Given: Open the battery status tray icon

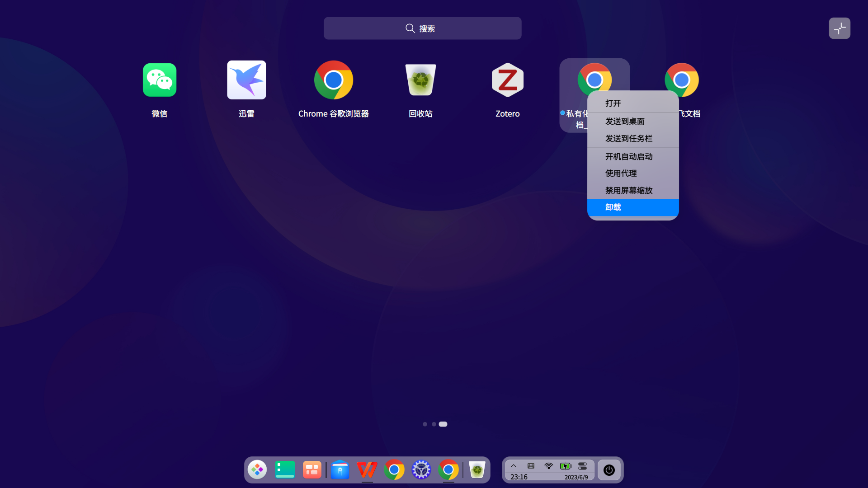Looking at the screenshot, I should tap(566, 466).
